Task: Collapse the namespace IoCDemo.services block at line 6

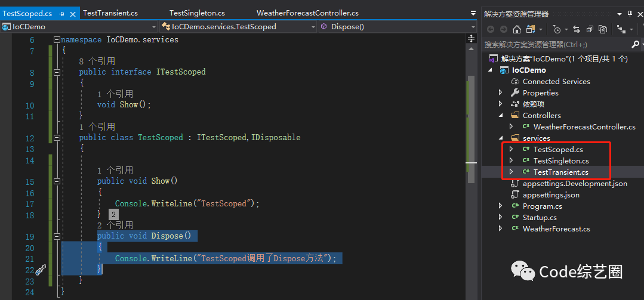Action: (57, 40)
